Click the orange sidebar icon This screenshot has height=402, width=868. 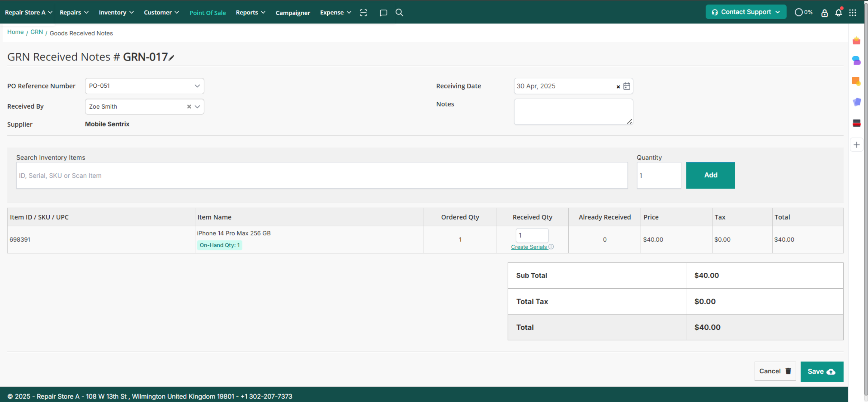(856, 81)
